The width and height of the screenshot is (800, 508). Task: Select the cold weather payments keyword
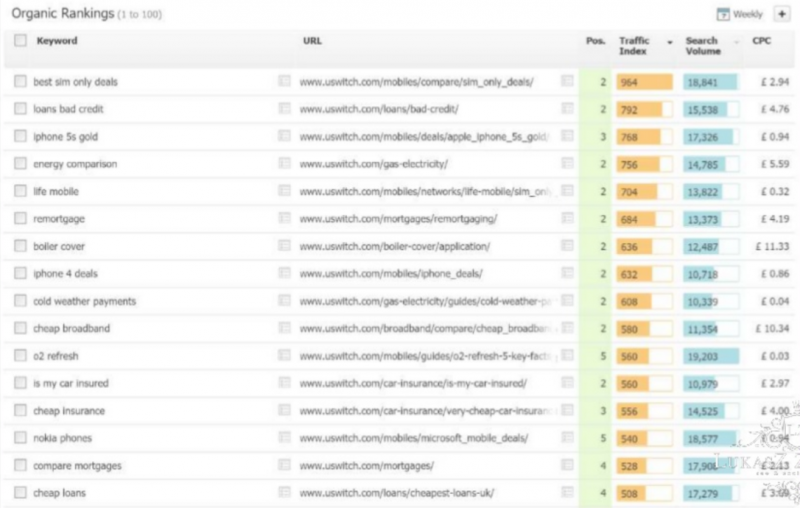85,301
